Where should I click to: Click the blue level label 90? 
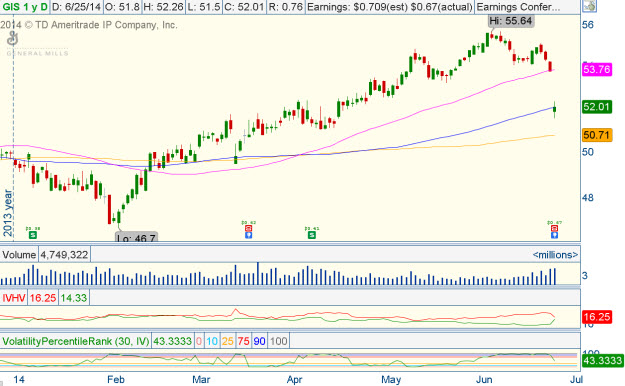[259, 341]
